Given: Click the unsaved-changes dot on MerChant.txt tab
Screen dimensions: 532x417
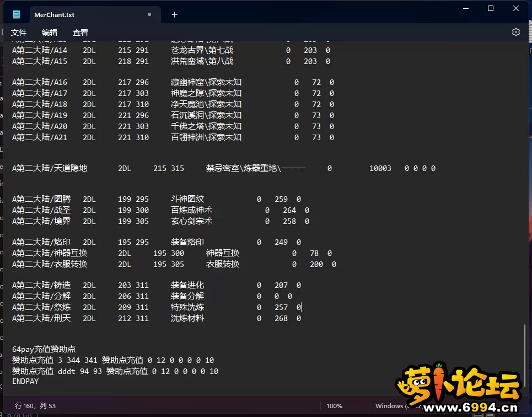Looking at the screenshot, I should 149,14.
